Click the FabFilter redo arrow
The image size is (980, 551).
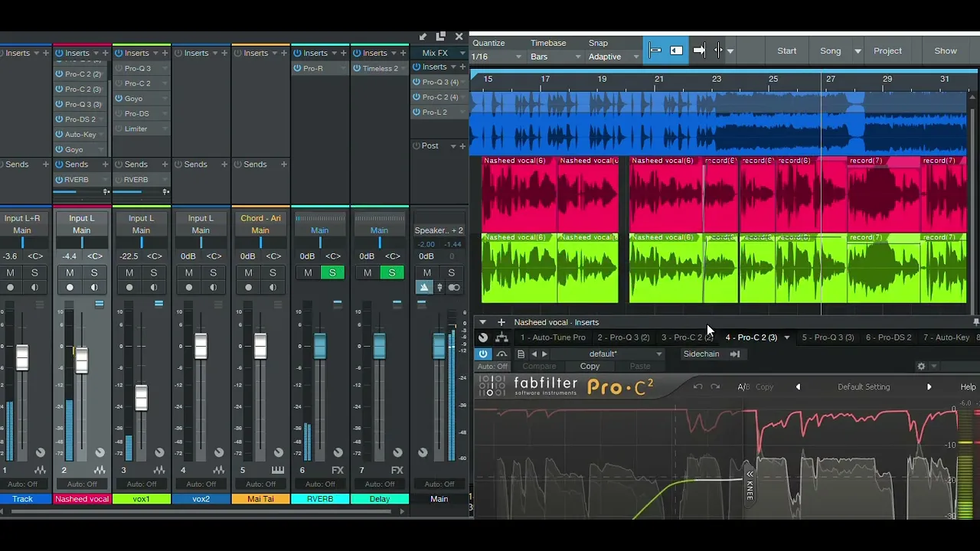pos(715,387)
